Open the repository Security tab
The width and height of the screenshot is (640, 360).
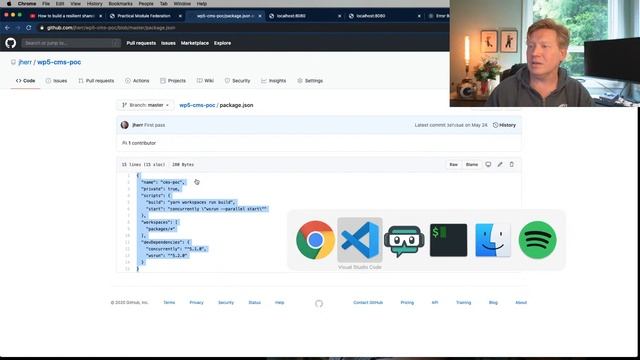coord(238,81)
